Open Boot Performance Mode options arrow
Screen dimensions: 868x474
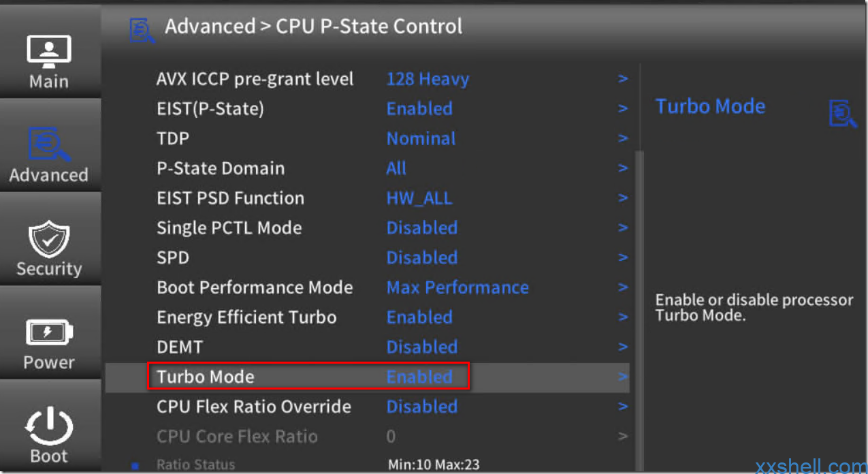[623, 287]
